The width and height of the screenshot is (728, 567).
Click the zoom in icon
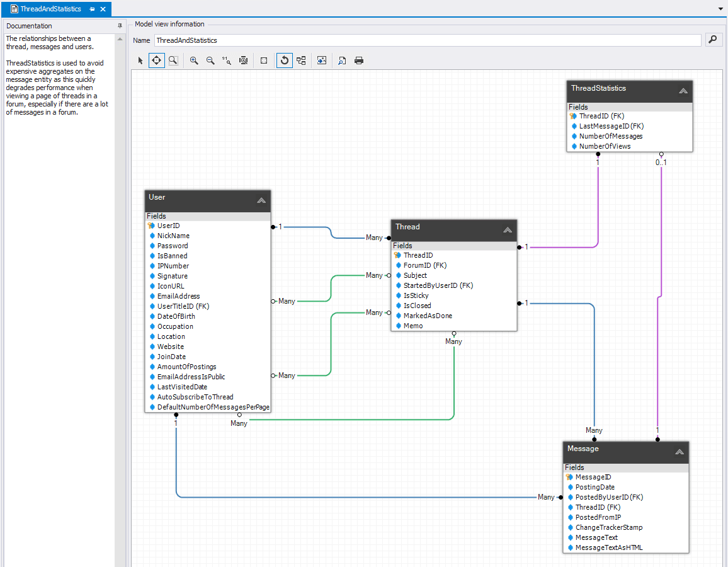point(194,60)
